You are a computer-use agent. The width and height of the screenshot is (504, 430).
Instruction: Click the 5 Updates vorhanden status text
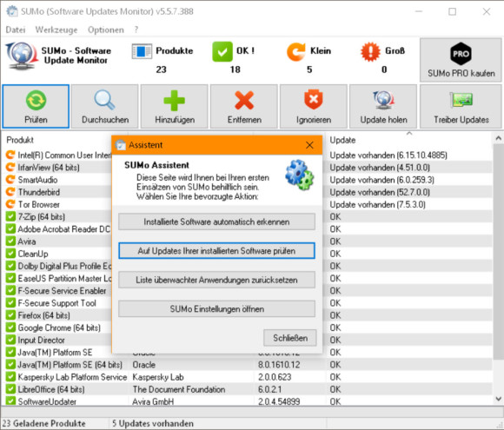click(x=153, y=423)
